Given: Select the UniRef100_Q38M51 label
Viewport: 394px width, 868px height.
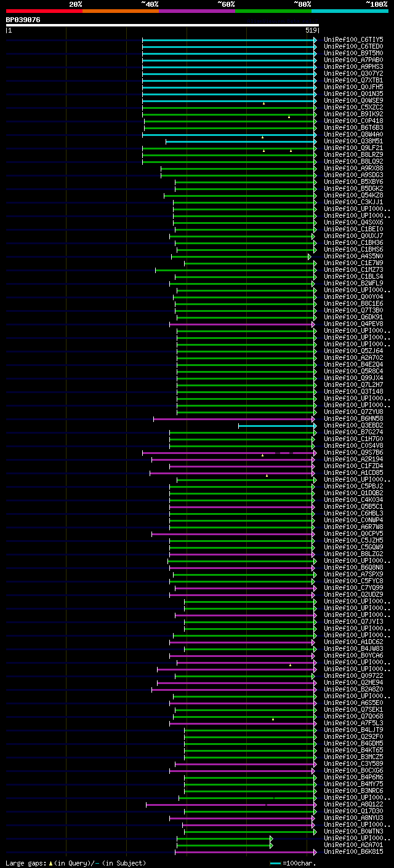Looking at the screenshot, I should pyautogui.click(x=354, y=141).
